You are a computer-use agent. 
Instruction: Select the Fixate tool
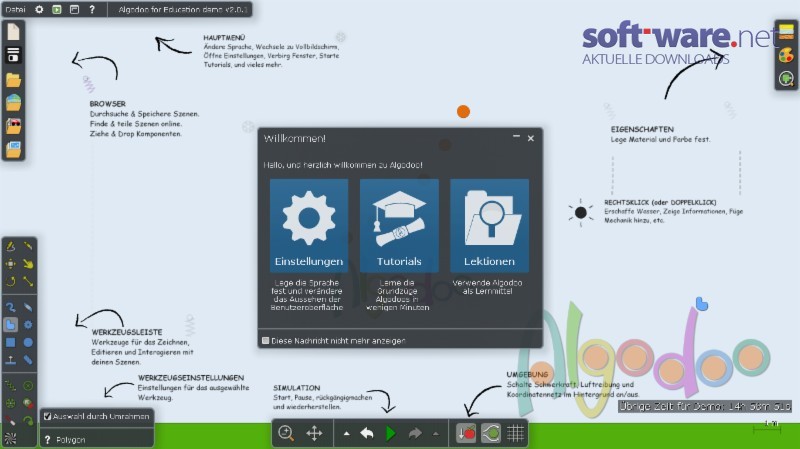point(28,386)
